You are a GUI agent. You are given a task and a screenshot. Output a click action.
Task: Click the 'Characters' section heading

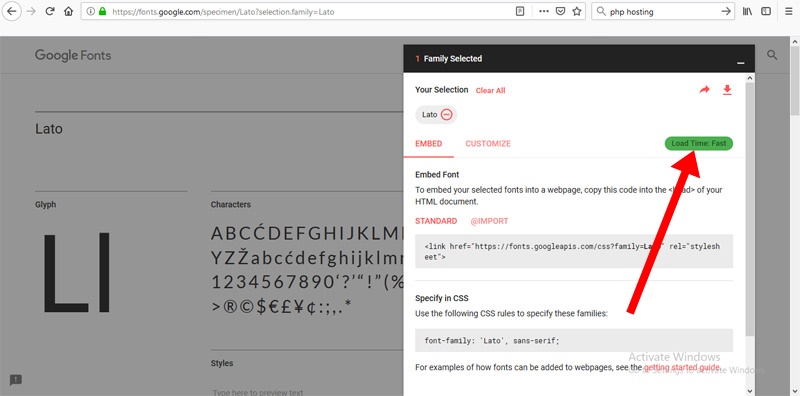tap(231, 204)
